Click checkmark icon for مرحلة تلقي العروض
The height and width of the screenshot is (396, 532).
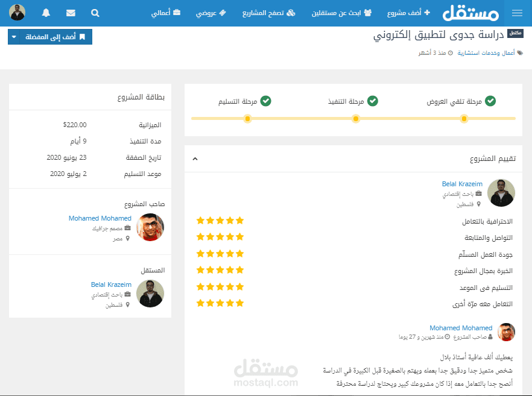coord(490,101)
